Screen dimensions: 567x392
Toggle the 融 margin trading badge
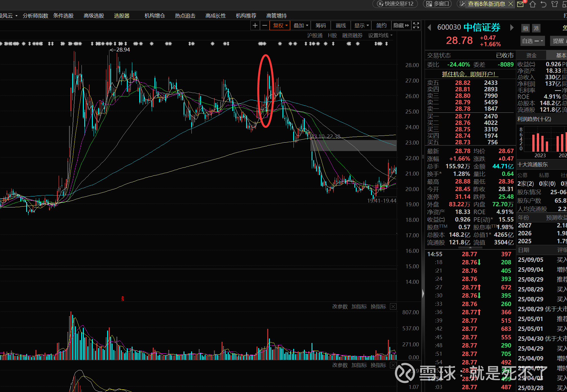(x=525, y=28)
